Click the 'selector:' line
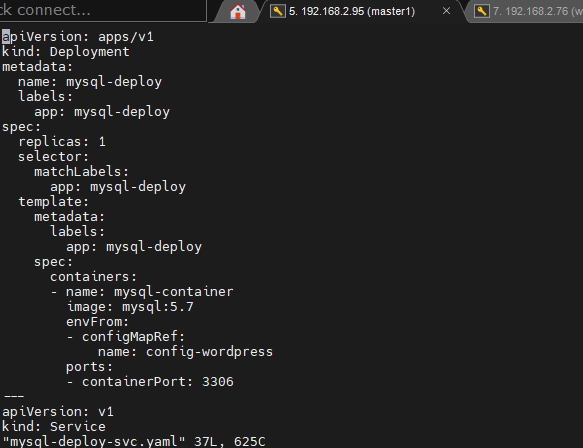The height and width of the screenshot is (448, 583). (x=54, y=157)
